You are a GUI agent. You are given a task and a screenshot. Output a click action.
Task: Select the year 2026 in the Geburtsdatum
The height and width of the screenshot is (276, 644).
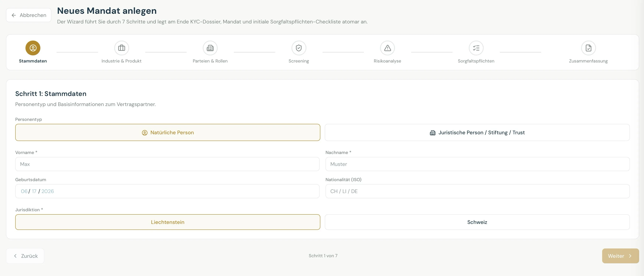pyautogui.click(x=47, y=191)
